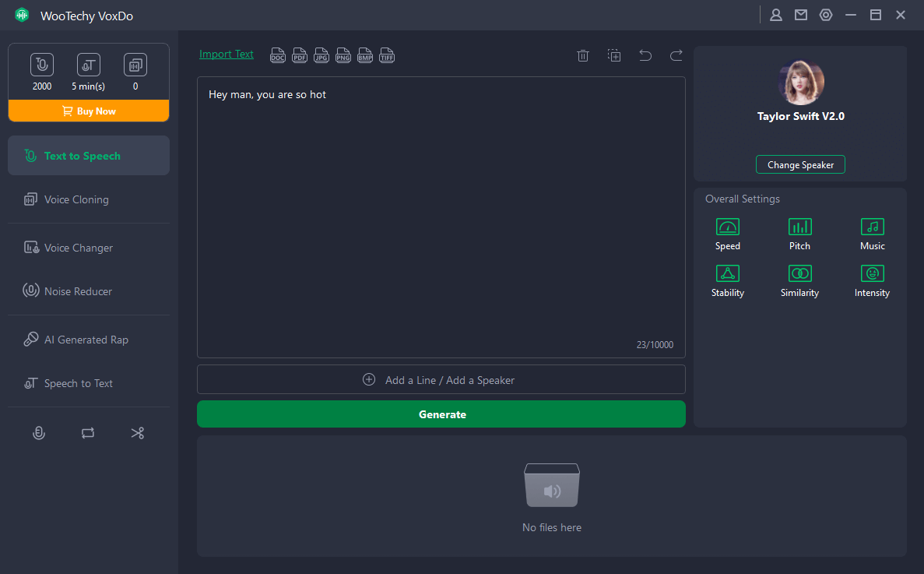The width and height of the screenshot is (924, 574).
Task: Click the redo arrow icon
Action: tap(676, 55)
